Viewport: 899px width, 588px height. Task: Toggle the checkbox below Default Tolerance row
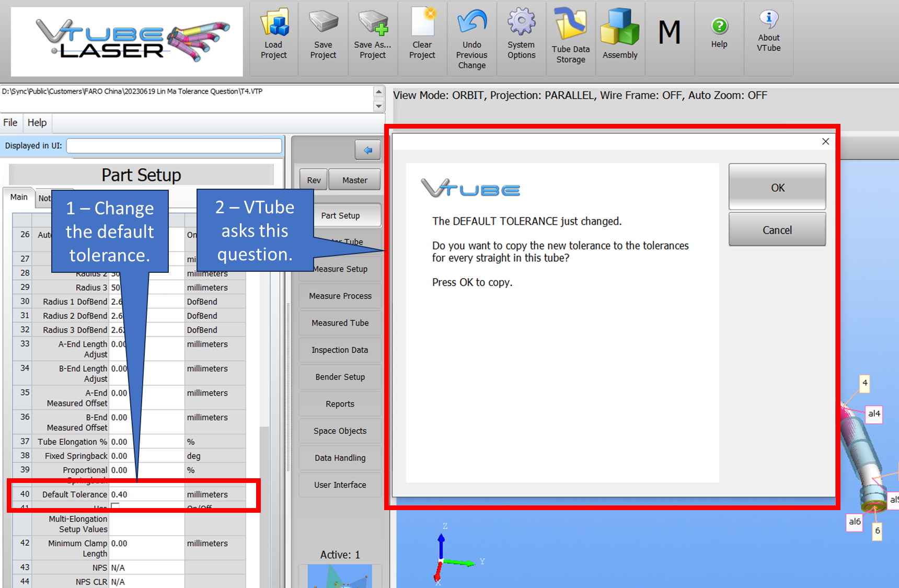pos(116,506)
